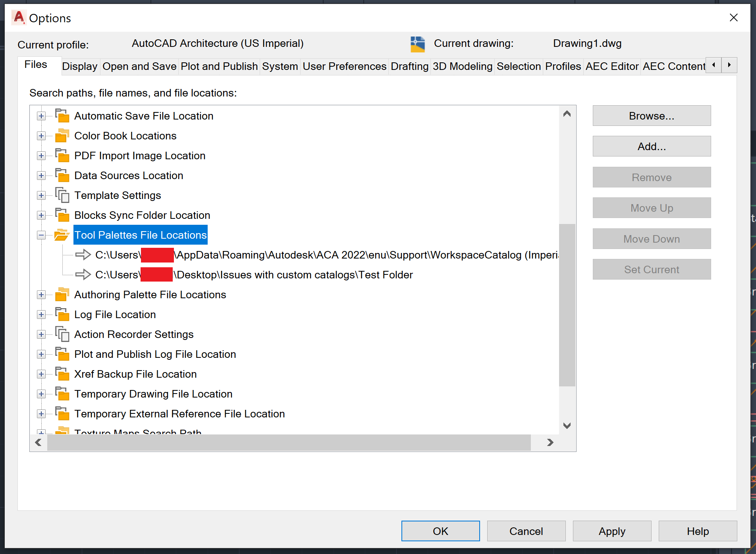Switch to the Drafting tab
The height and width of the screenshot is (554, 756).
coord(409,66)
